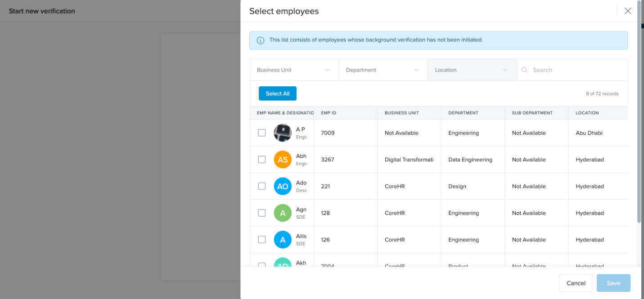Close the Select employees panel
The image size is (644, 299).
[x=627, y=11]
